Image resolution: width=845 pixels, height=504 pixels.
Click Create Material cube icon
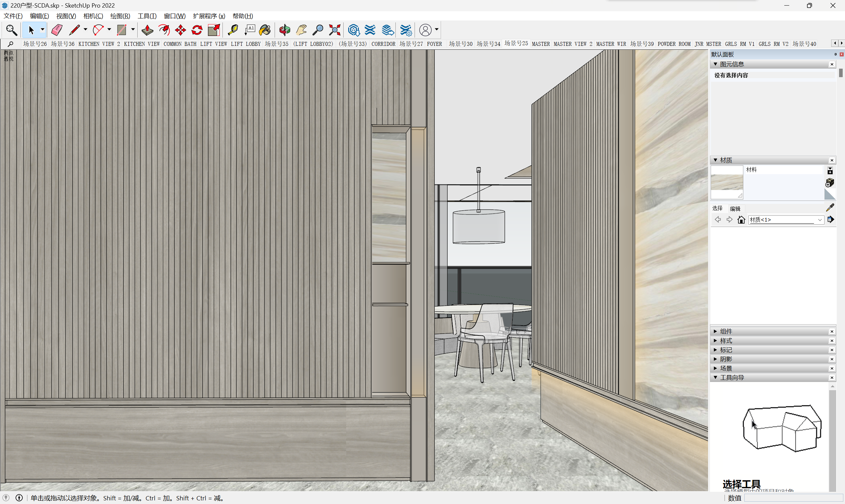click(829, 183)
